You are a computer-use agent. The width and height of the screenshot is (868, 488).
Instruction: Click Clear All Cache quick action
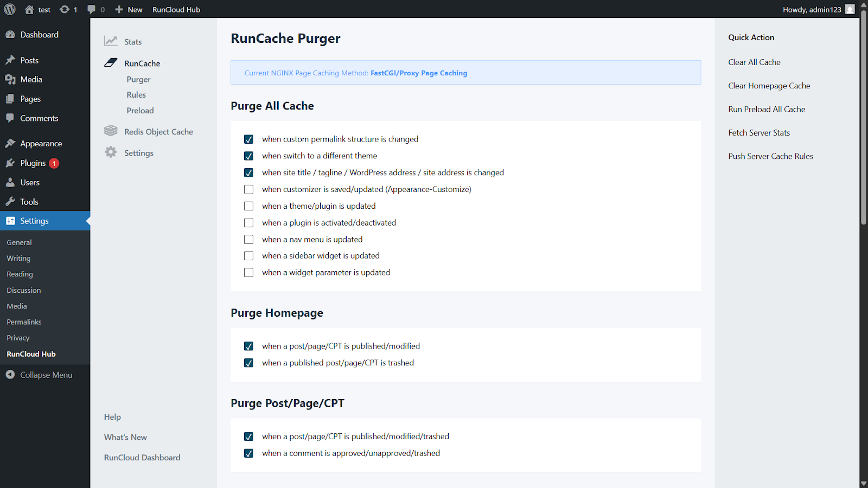point(754,62)
